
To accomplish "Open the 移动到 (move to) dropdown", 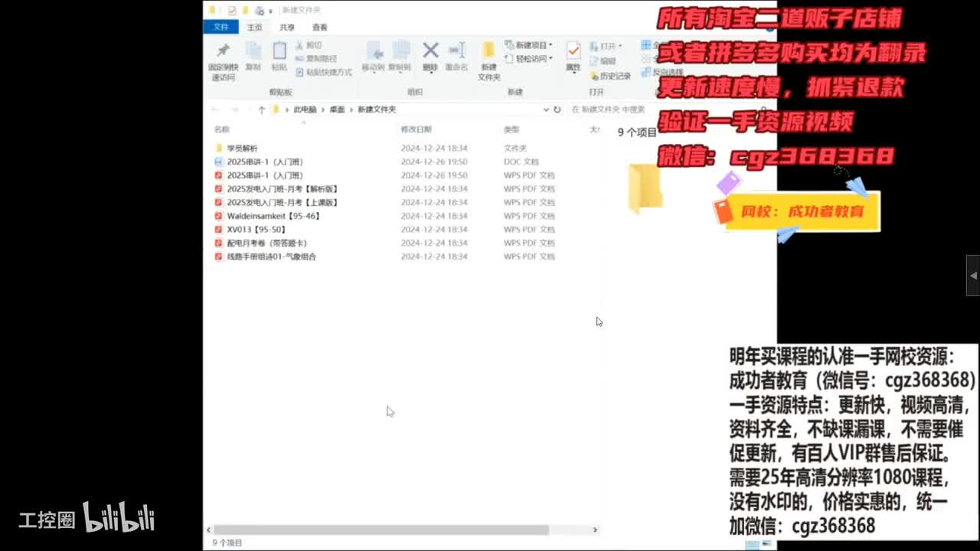I will (373, 57).
